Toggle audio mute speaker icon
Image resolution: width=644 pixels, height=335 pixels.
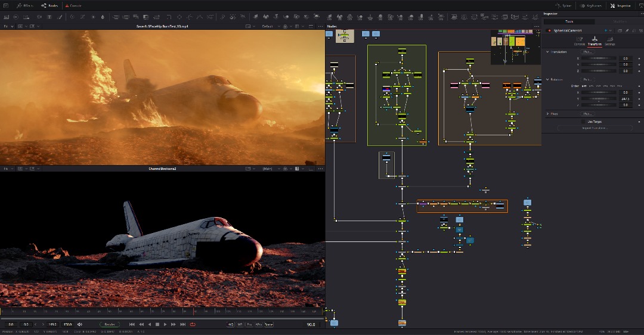tap(80, 324)
